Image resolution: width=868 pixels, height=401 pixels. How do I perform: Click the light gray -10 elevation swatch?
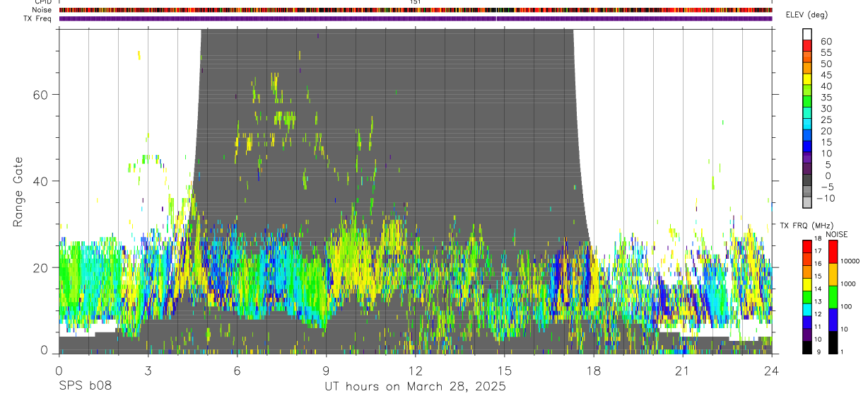[807, 203]
